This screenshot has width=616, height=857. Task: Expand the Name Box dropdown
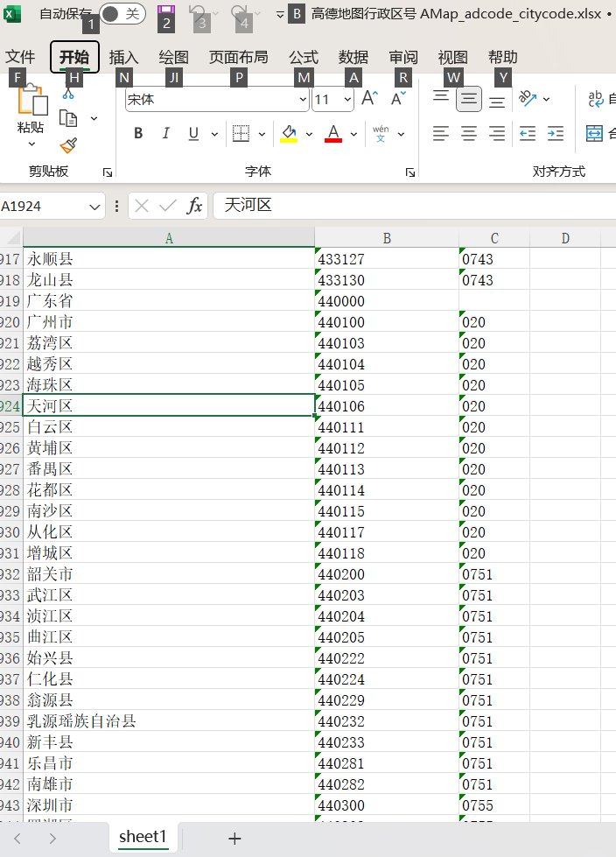94,206
